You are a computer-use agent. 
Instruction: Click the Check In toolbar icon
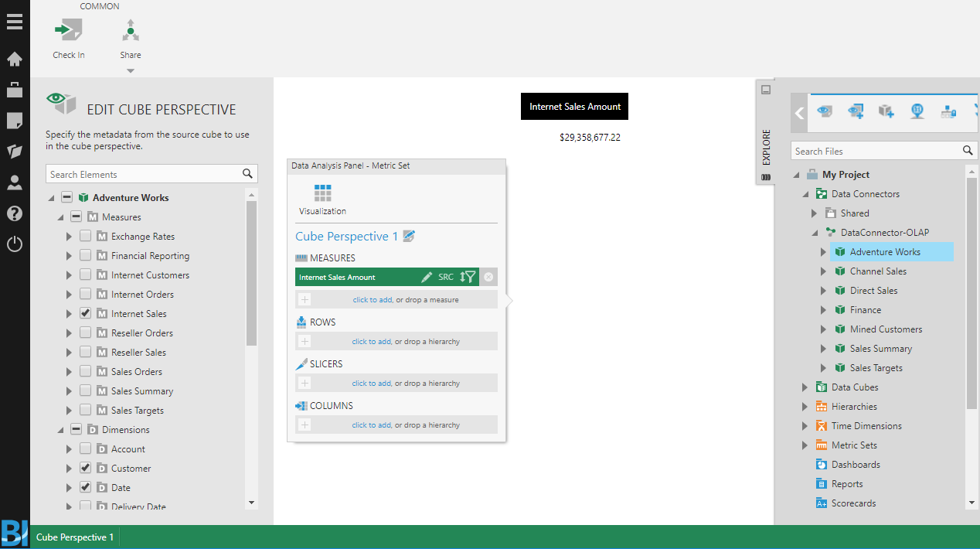68,31
